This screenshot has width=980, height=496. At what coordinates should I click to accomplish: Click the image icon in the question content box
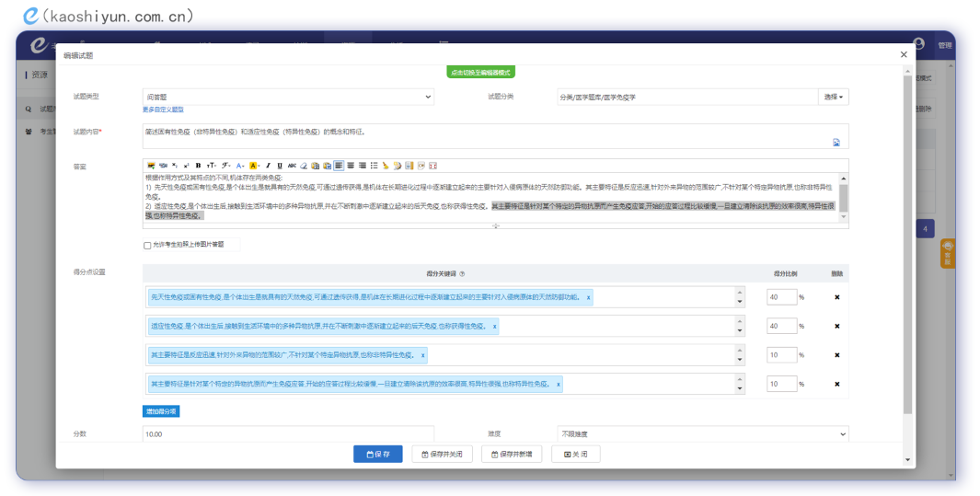point(836,143)
